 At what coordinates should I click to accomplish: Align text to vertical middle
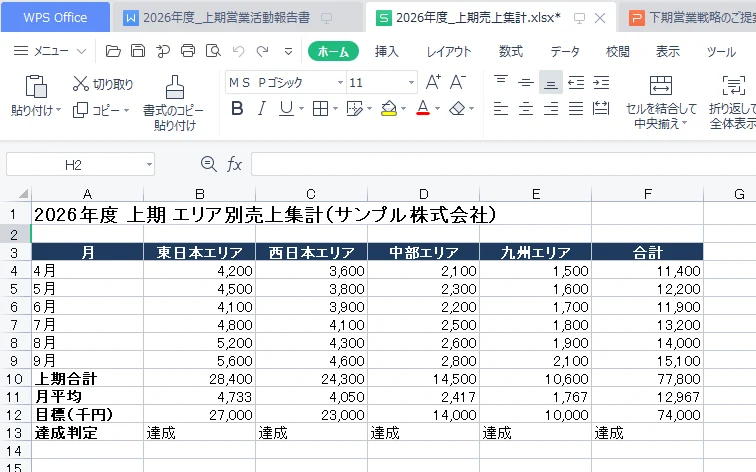[526, 83]
